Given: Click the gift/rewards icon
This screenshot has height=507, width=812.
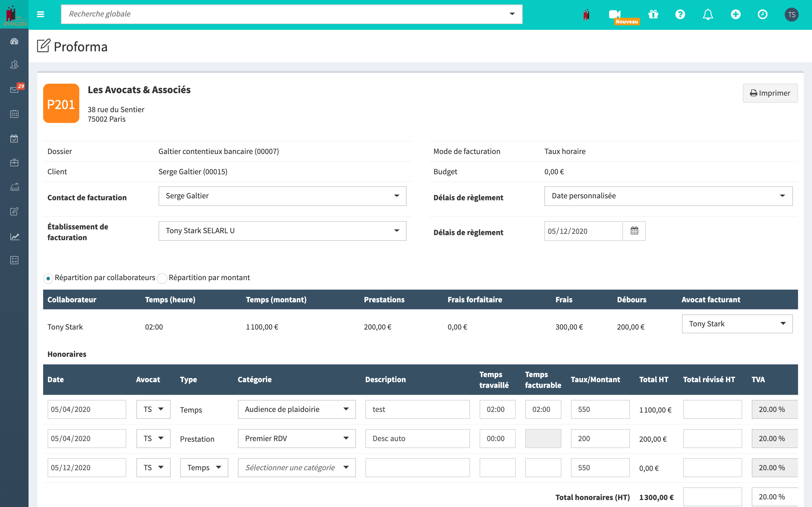Looking at the screenshot, I should tap(653, 15).
